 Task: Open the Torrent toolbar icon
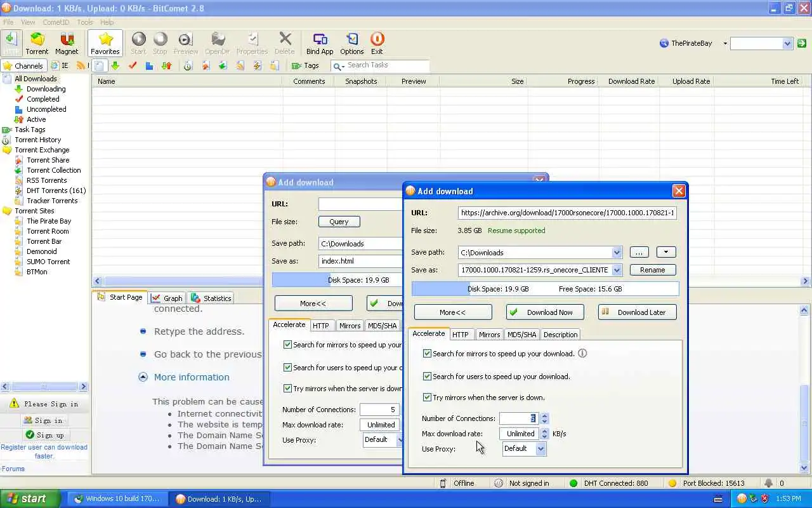[x=37, y=43]
